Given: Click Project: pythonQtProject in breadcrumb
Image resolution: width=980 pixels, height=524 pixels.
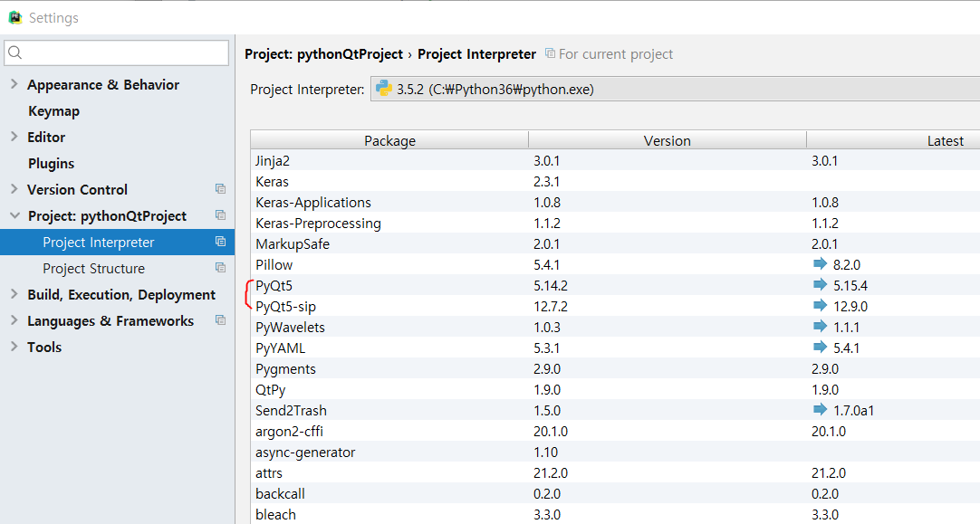Looking at the screenshot, I should [323, 54].
